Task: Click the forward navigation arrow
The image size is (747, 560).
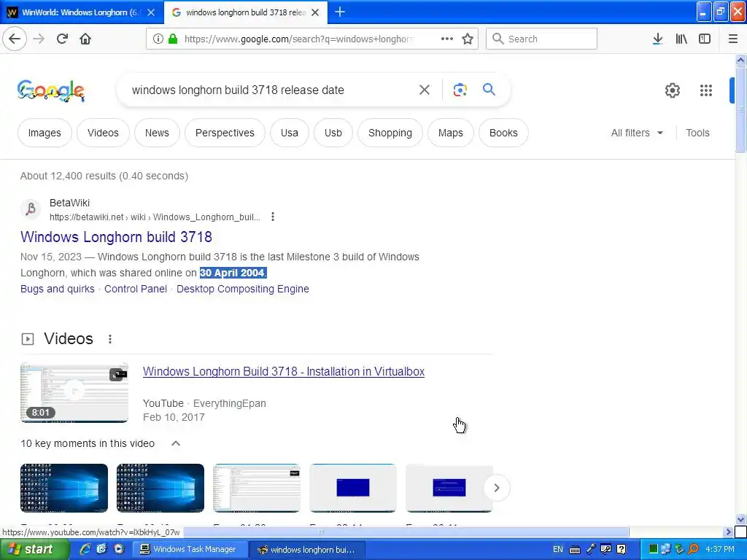Action: [39, 39]
